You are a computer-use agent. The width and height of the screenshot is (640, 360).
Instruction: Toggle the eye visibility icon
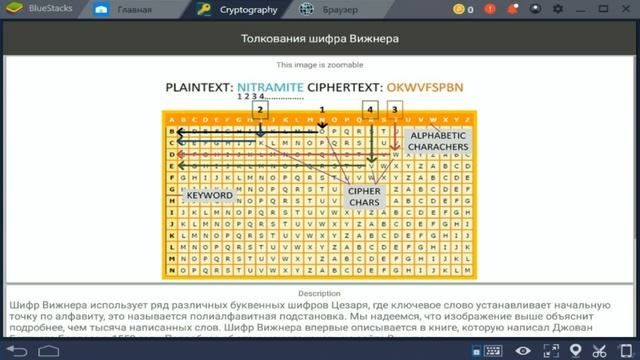[x=523, y=351]
